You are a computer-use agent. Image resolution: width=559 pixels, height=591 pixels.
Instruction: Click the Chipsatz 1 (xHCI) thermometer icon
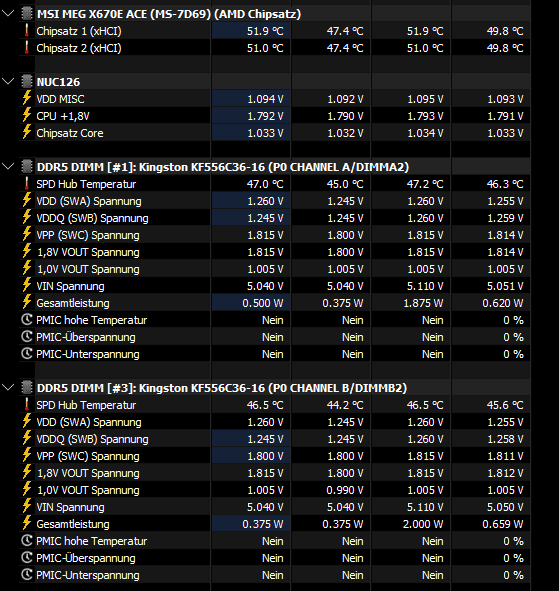point(27,31)
